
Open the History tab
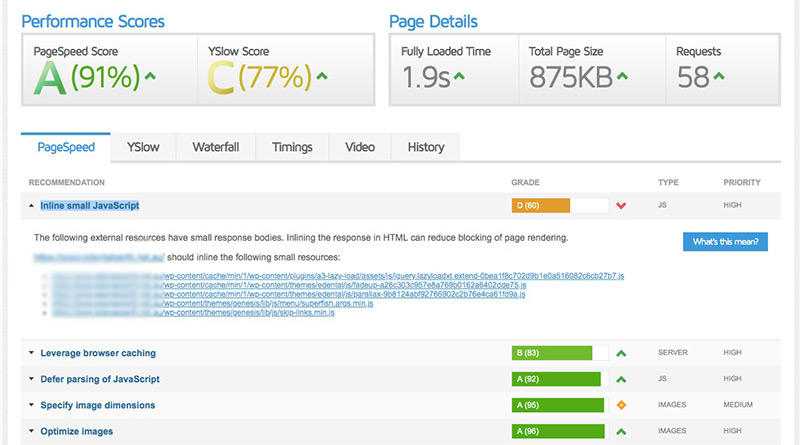click(x=426, y=147)
